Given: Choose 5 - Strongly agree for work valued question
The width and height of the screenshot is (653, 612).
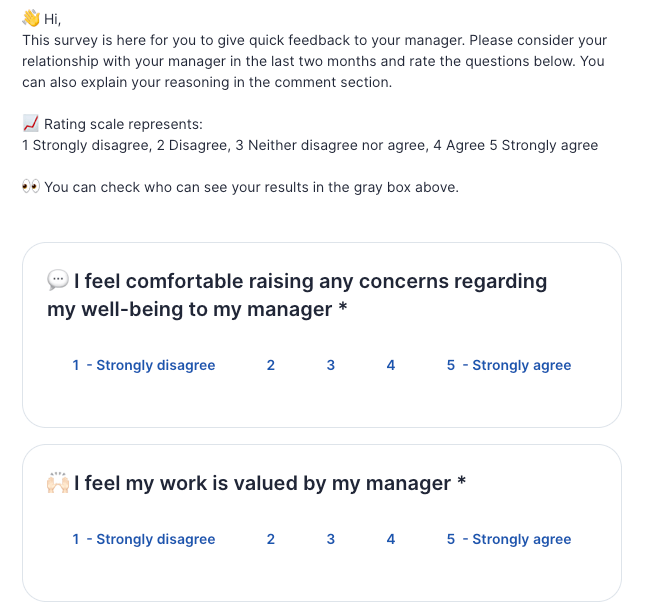Looking at the screenshot, I should pyautogui.click(x=508, y=539).
